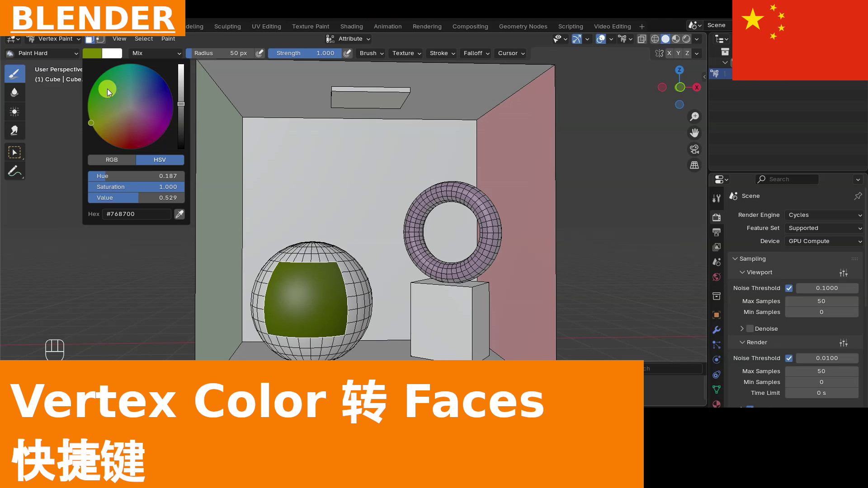Open the Select menu
This screenshot has height=488, width=868.
144,39
